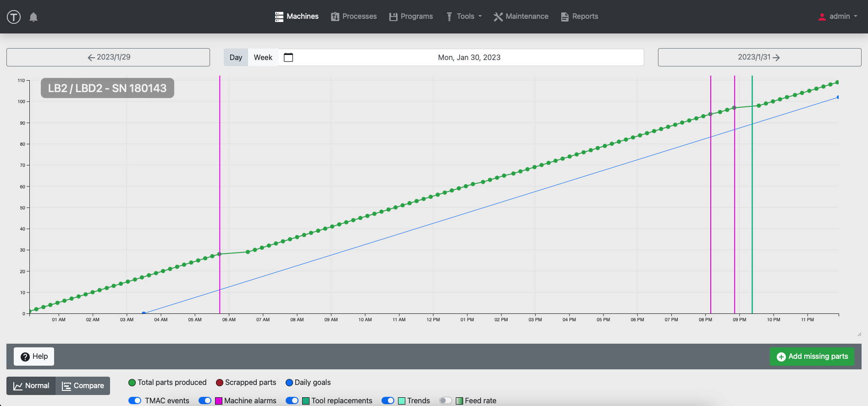This screenshot has width=868, height=406.
Task: Click the Tools drill-bit icon
Action: click(449, 17)
